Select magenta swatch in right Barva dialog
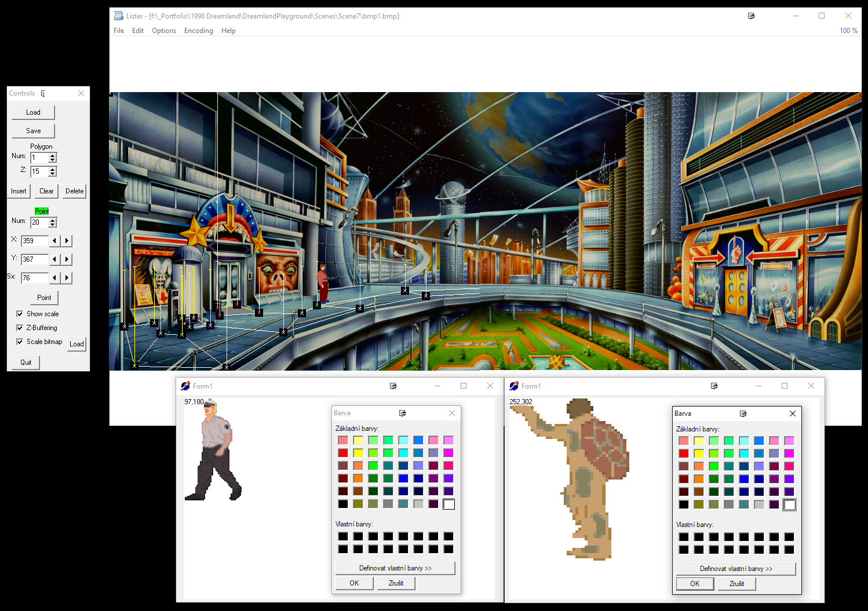The width and height of the screenshot is (868, 611). 789,453
